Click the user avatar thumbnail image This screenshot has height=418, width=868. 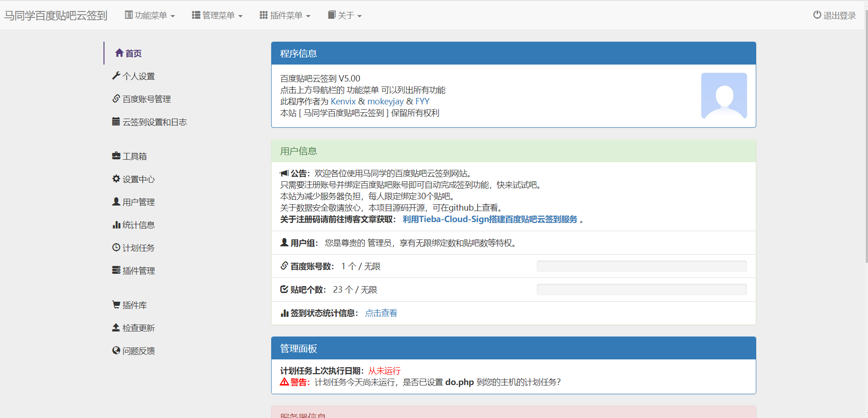pos(724,96)
